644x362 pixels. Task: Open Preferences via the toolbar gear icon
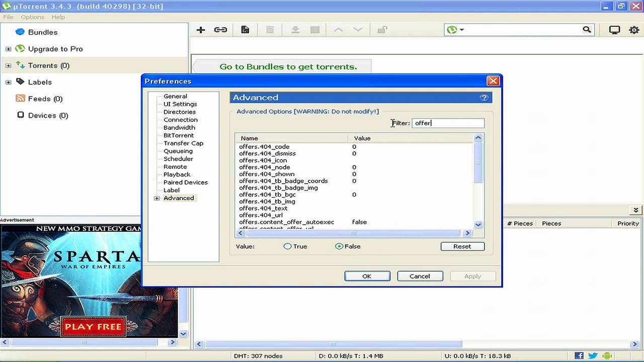click(x=634, y=30)
